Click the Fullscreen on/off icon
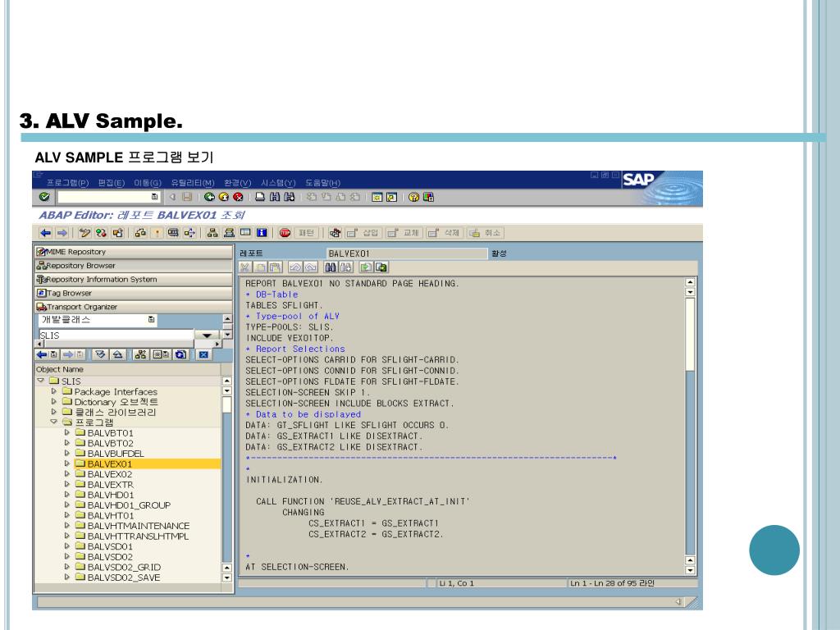840x630 pixels. (245, 233)
